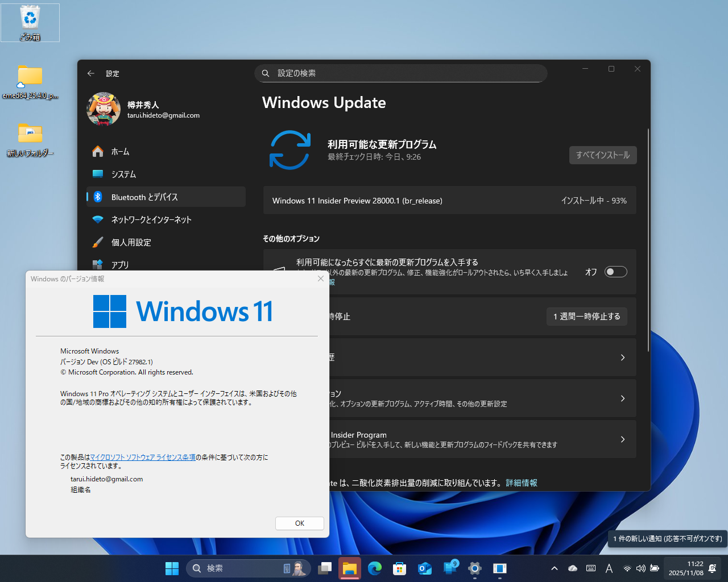Click the ホーム item in Settings navigation
Image resolution: width=728 pixels, height=582 pixels.
click(121, 151)
